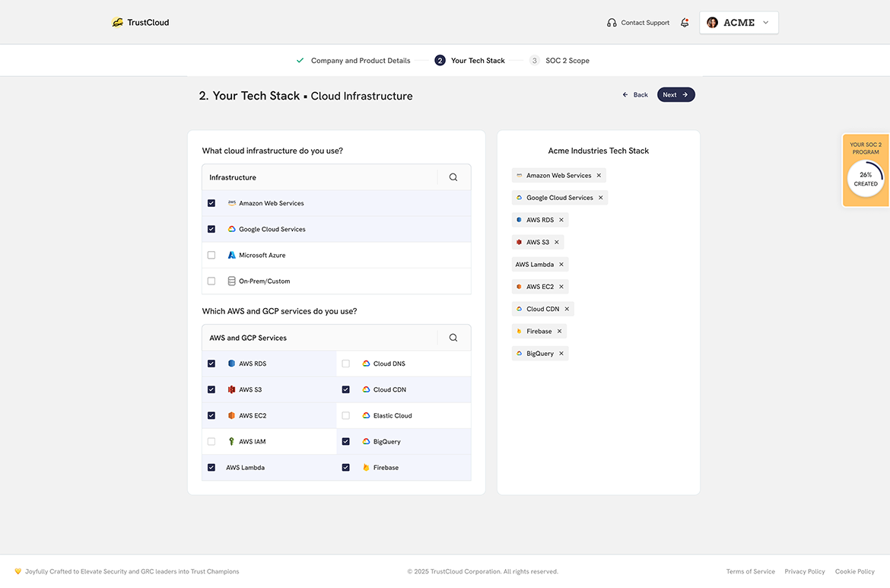Viewport: 890px width, 588px height.
Task: Remove BigQuery tag from tech stack
Action: tap(561, 354)
